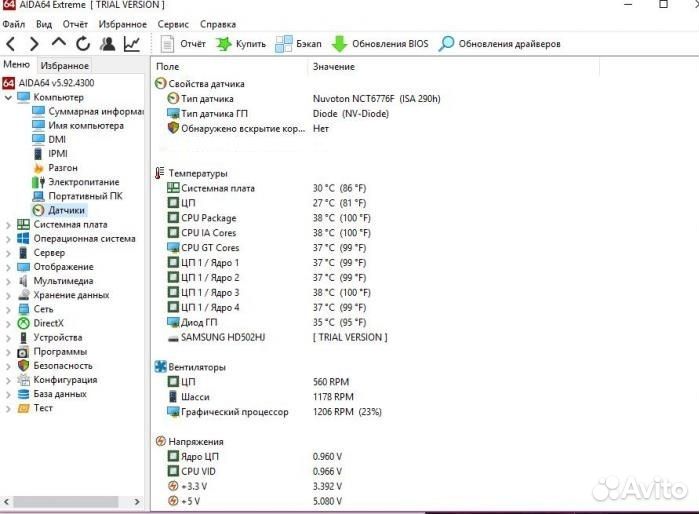Select the Разгон item in the tree
This screenshot has height=514, width=699.
click(x=62, y=168)
